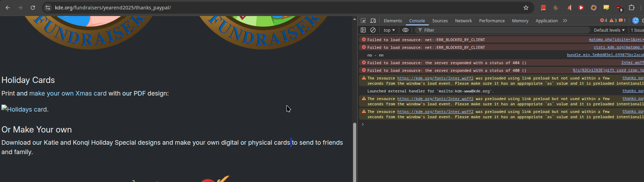Open the Chrome extensions puzzle icon
This screenshot has width=644, height=182.
[631, 8]
